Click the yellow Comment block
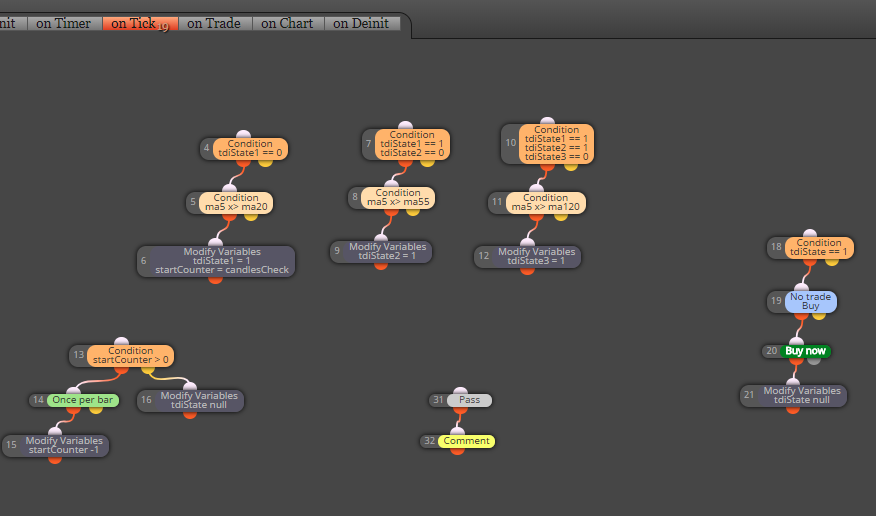This screenshot has height=516, width=876. pos(466,441)
